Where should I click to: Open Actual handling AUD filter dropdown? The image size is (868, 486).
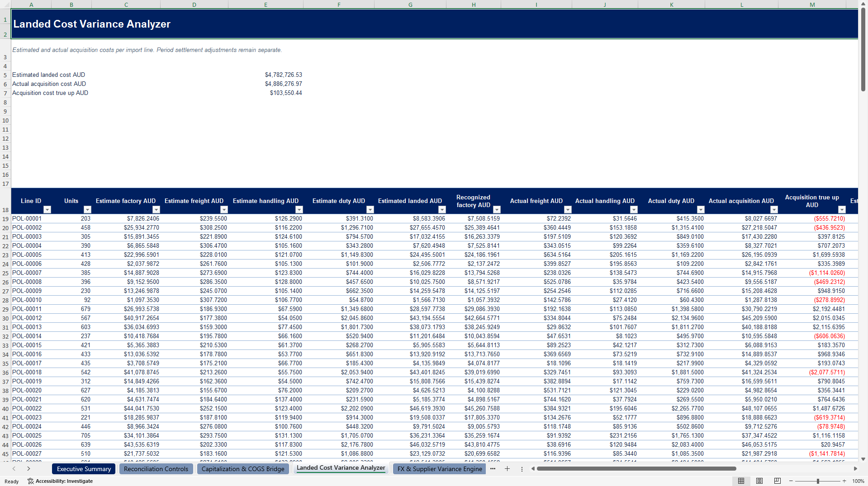pyautogui.click(x=634, y=210)
